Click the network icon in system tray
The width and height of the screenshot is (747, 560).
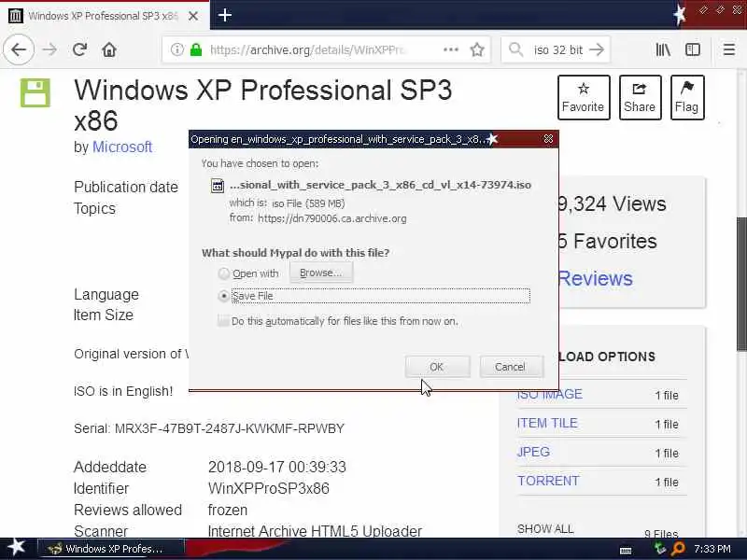(659, 549)
